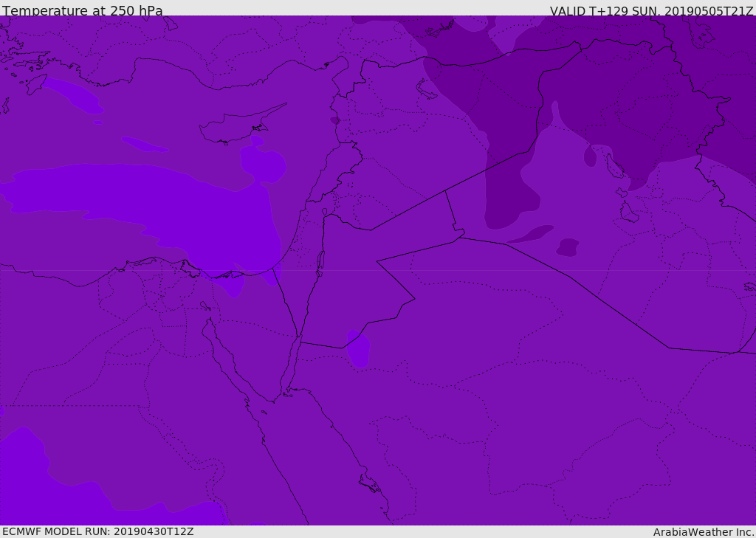Click the 'VALID T+129 SUN. 20190505T21Z' label
The height and width of the screenshot is (538, 756).
click(651, 11)
